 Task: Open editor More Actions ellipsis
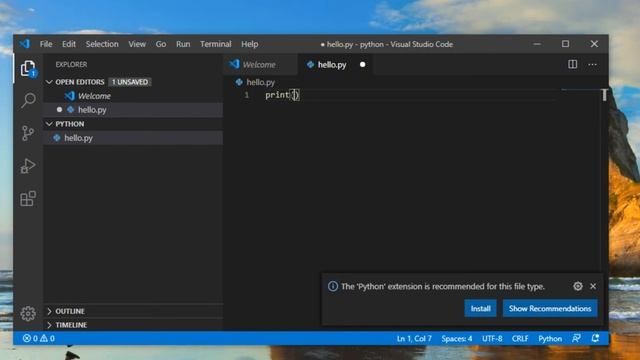coord(592,64)
